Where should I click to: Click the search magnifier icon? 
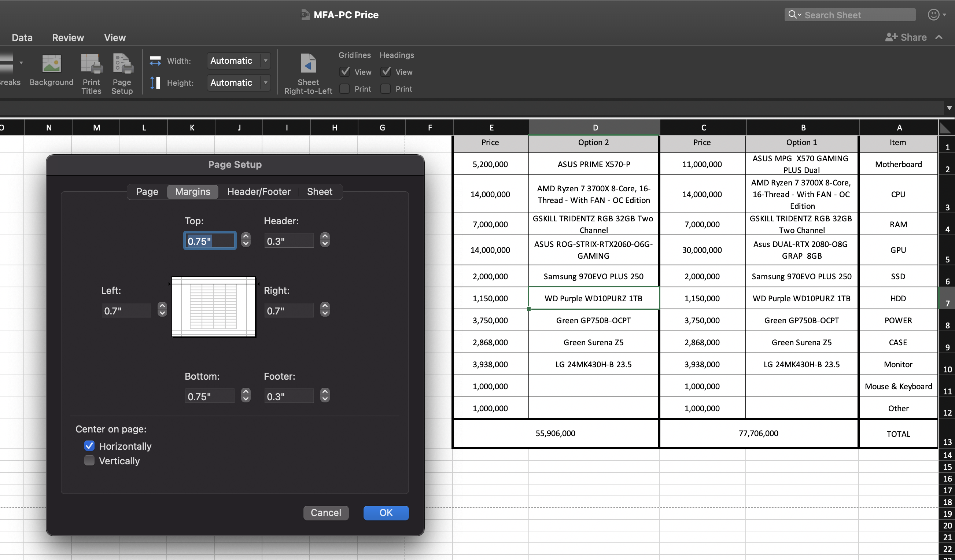coord(792,15)
